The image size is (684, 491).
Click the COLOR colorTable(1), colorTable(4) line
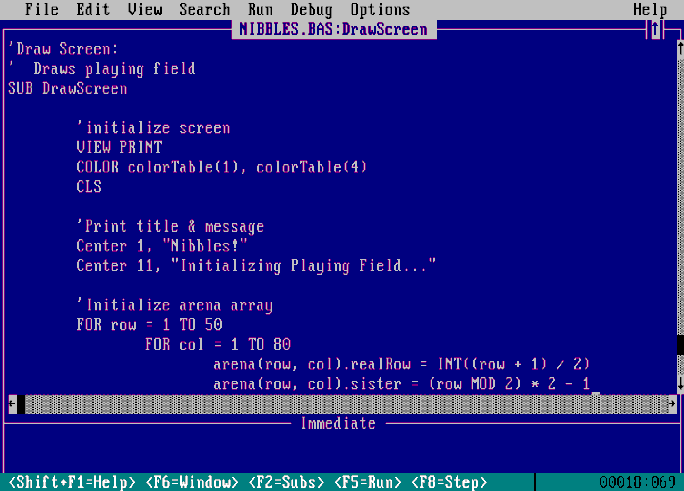[x=222, y=167]
